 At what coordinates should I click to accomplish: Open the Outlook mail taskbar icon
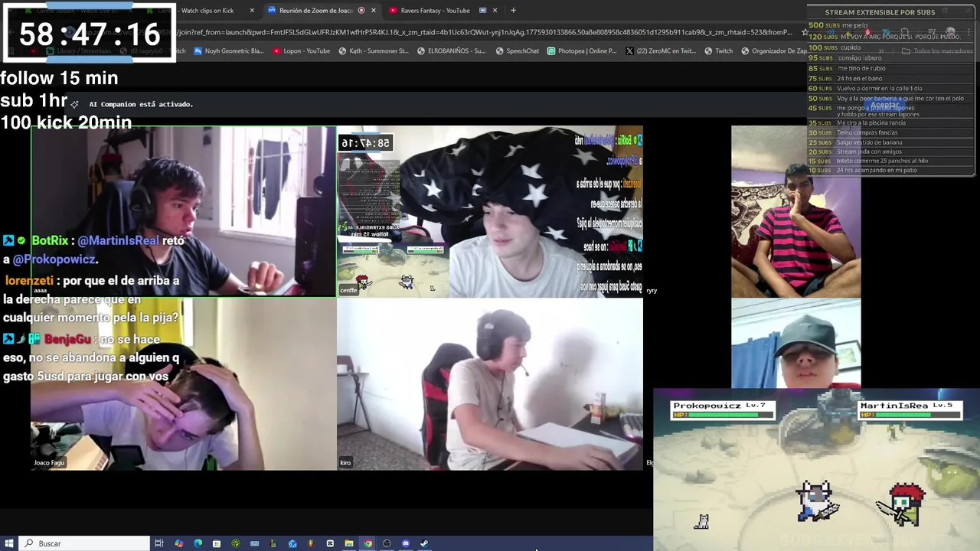point(292,543)
